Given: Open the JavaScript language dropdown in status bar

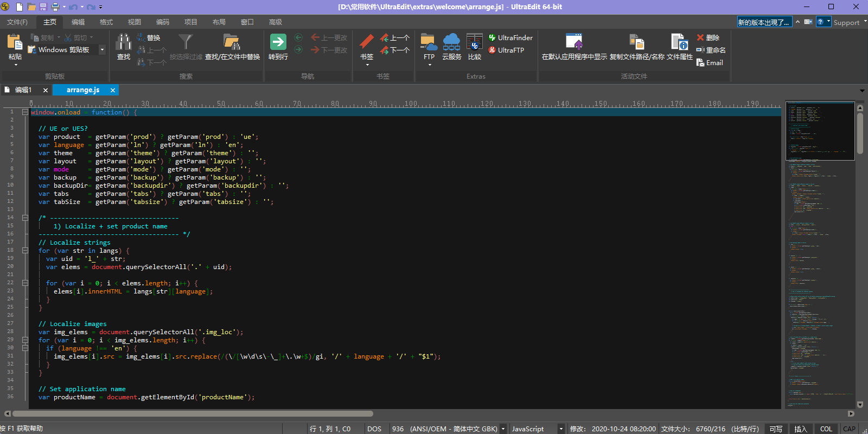Looking at the screenshot, I should 561,429.
